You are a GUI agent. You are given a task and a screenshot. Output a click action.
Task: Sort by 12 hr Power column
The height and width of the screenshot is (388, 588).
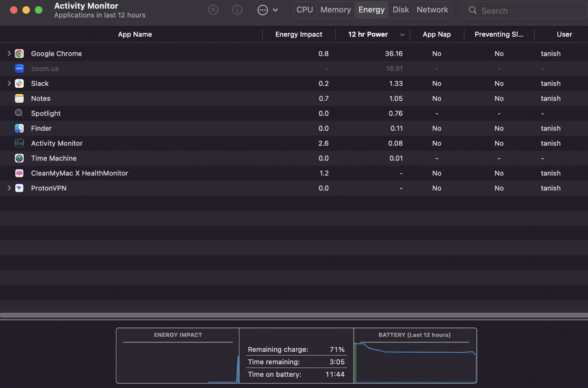click(x=368, y=34)
